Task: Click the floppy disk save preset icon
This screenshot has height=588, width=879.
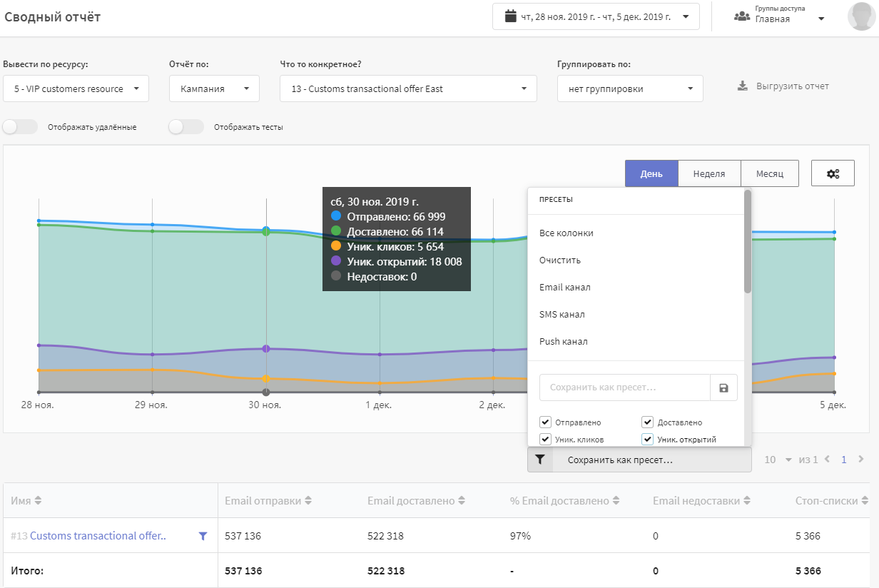Action: click(x=723, y=387)
